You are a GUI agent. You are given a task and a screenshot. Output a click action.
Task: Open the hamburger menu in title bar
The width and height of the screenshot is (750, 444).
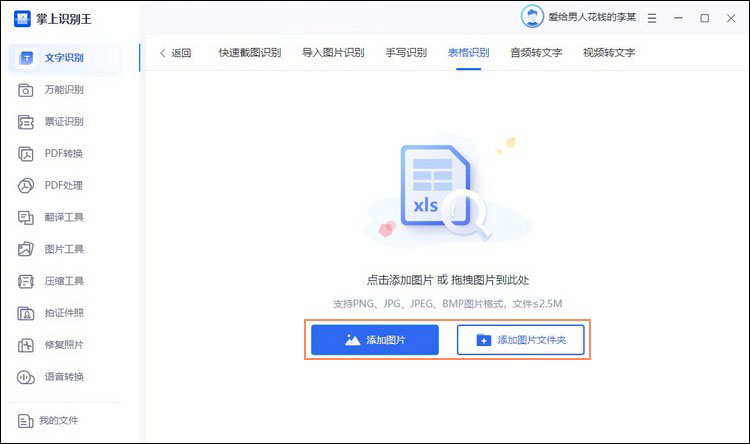click(x=651, y=18)
